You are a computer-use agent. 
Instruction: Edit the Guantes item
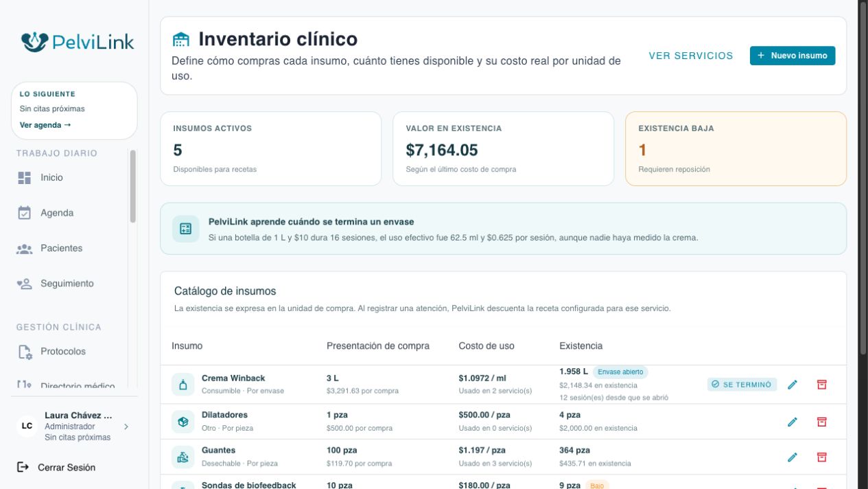point(793,457)
